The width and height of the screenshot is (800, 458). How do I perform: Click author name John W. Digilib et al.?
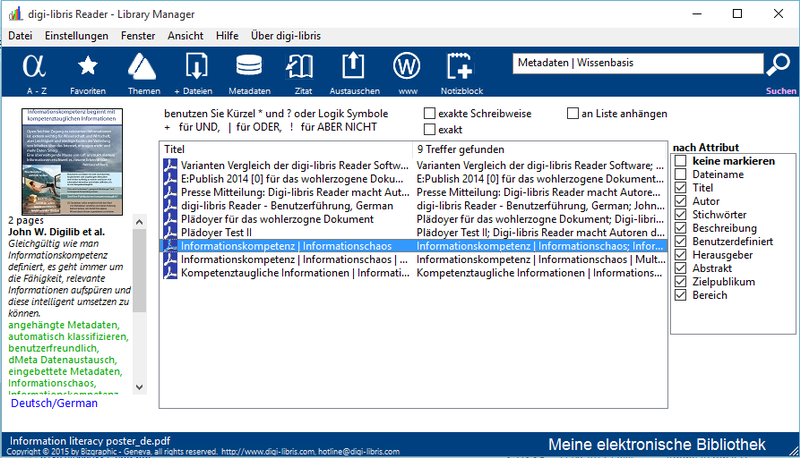pos(56,232)
